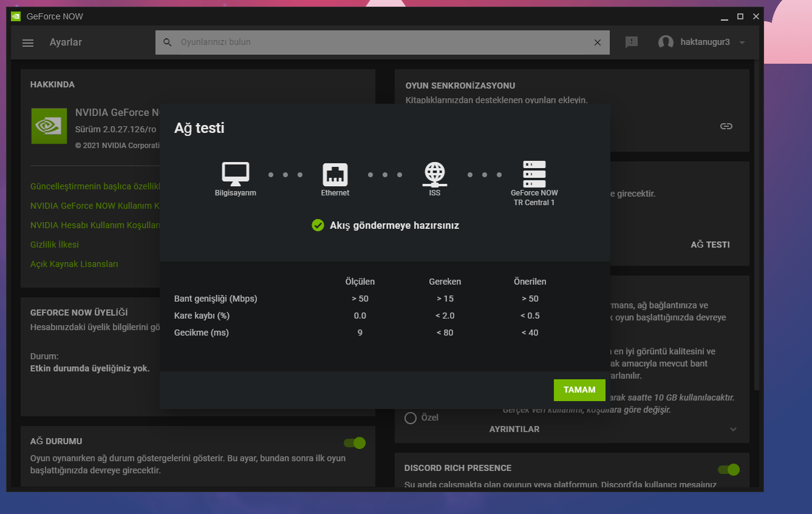Click the haktanugur3 username
The image size is (812, 514).
click(x=705, y=42)
